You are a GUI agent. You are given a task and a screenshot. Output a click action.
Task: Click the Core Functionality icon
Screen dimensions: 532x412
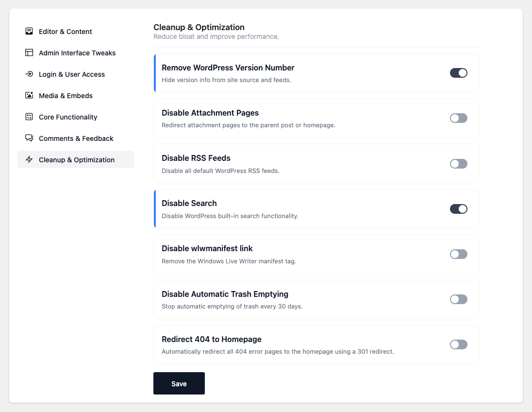[29, 117]
